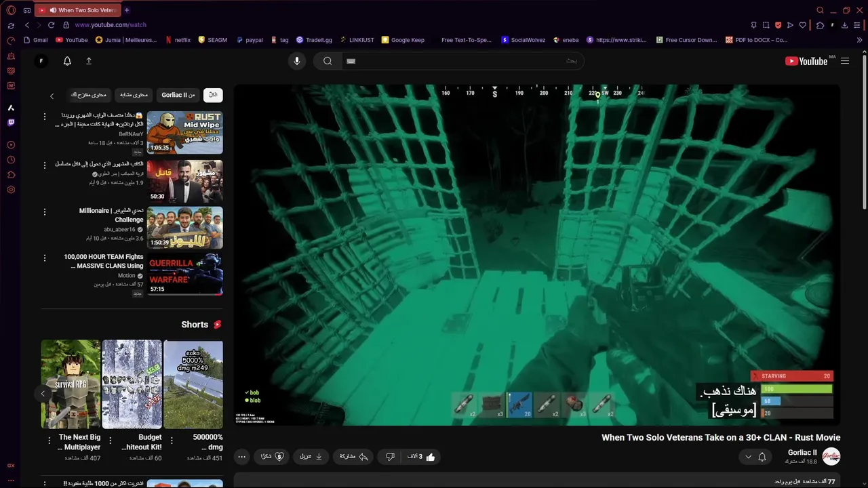Open a new browser tab
The width and height of the screenshot is (868, 488).
[127, 10]
